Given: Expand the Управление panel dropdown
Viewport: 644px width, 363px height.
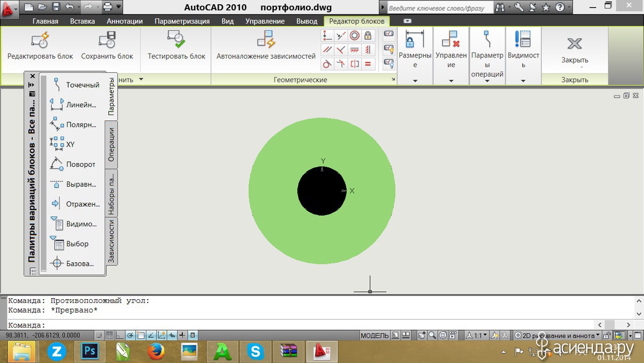Looking at the screenshot, I should [x=451, y=81].
